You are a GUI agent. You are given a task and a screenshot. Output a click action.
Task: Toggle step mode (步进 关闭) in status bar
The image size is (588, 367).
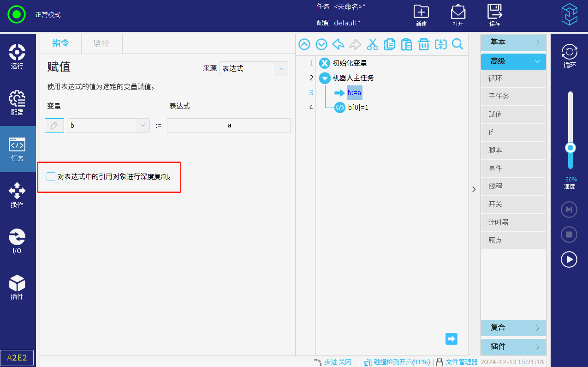(x=333, y=362)
